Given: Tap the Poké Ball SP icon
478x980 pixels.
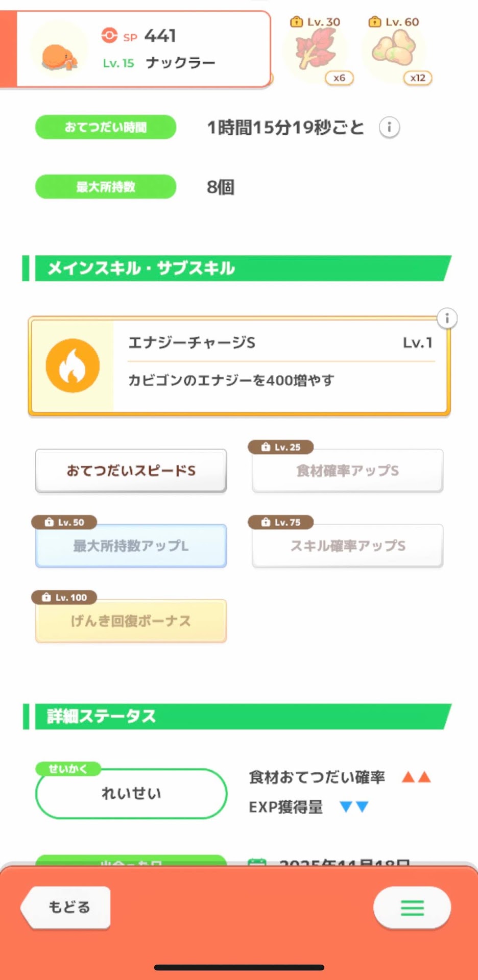Looking at the screenshot, I should pos(109,35).
